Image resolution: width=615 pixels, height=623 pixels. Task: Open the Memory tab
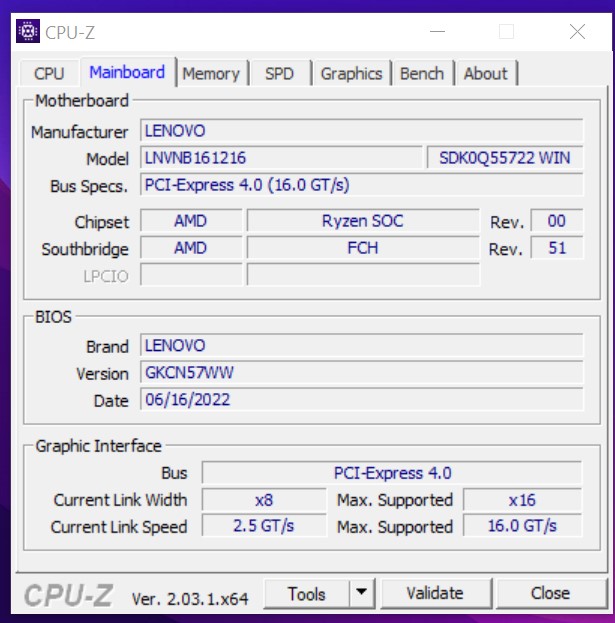coord(211,74)
